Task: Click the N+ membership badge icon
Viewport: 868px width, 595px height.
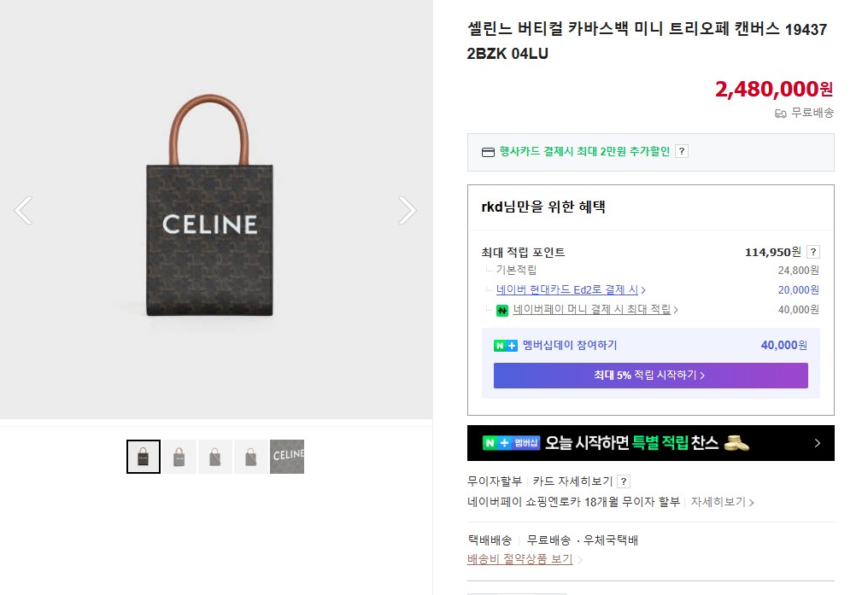Action: pos(504,347)
